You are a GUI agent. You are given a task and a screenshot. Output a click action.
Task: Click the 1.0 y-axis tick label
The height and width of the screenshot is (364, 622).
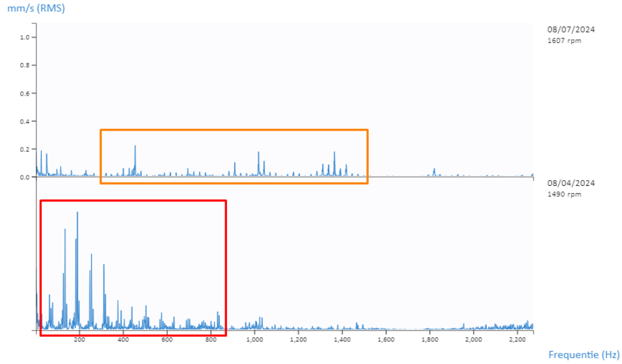(25, 37)
